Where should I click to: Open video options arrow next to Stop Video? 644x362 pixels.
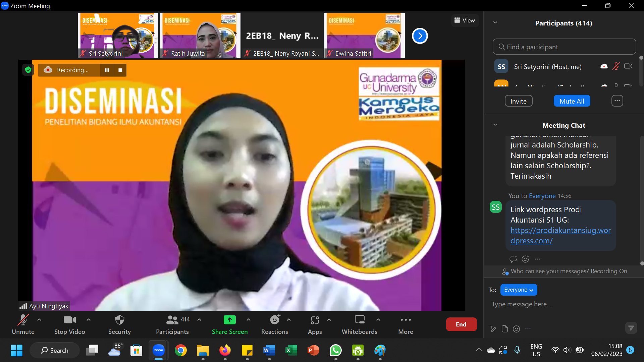[x=89, y=320]
